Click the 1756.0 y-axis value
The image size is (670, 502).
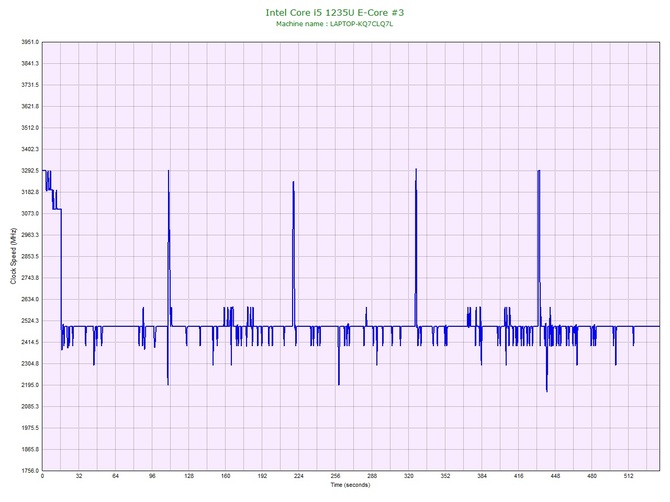coord(30,471)
